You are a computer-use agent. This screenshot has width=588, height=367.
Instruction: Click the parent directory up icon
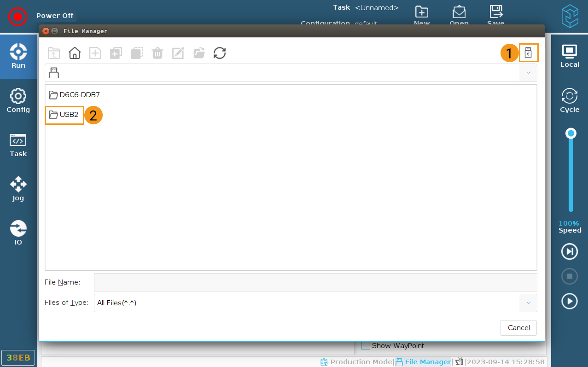point(54,53)
